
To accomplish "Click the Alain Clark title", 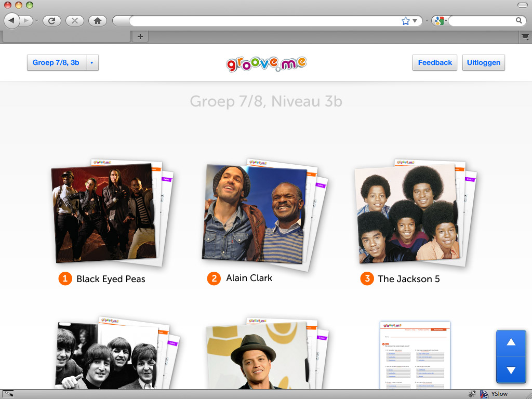I will point(249,278).
